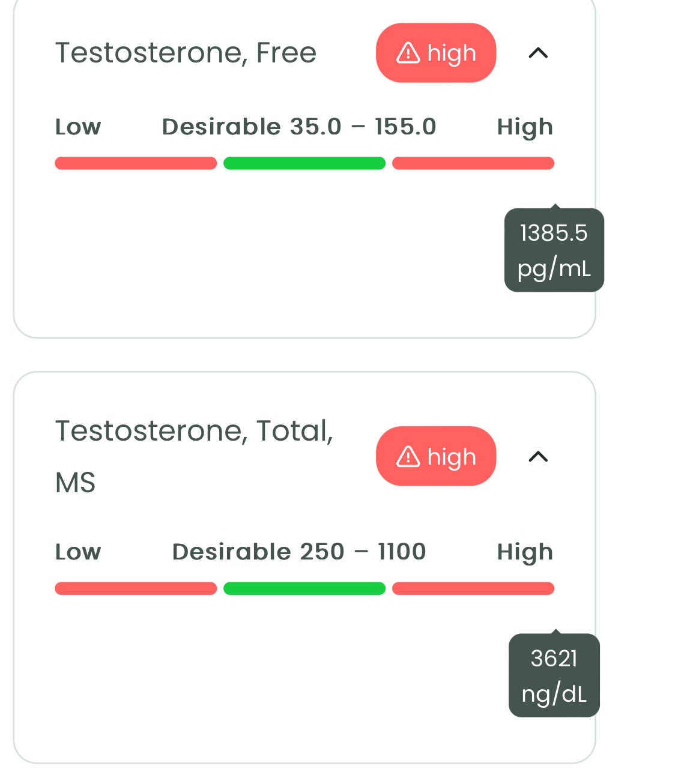Select the Testosterone, Total, MS title
The width and height of the screenshot is (684, 784).
[194, 457]
